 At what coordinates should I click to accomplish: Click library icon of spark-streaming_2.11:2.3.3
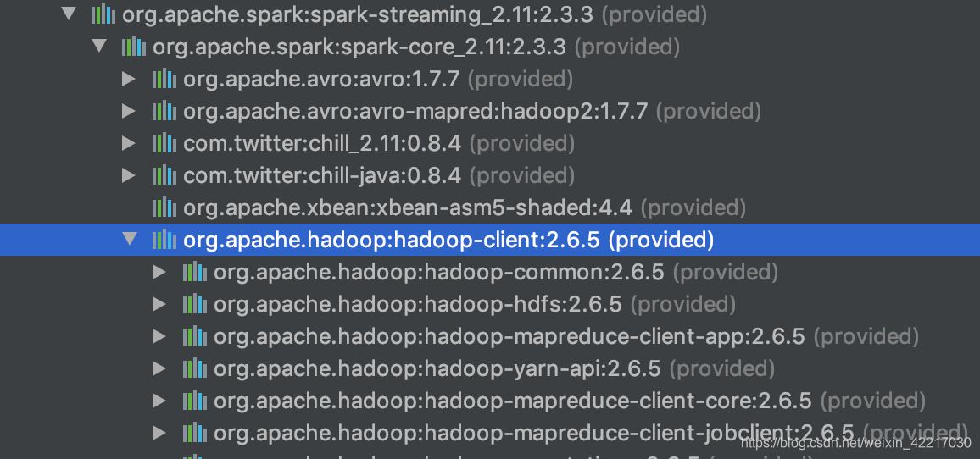[103, 14]
